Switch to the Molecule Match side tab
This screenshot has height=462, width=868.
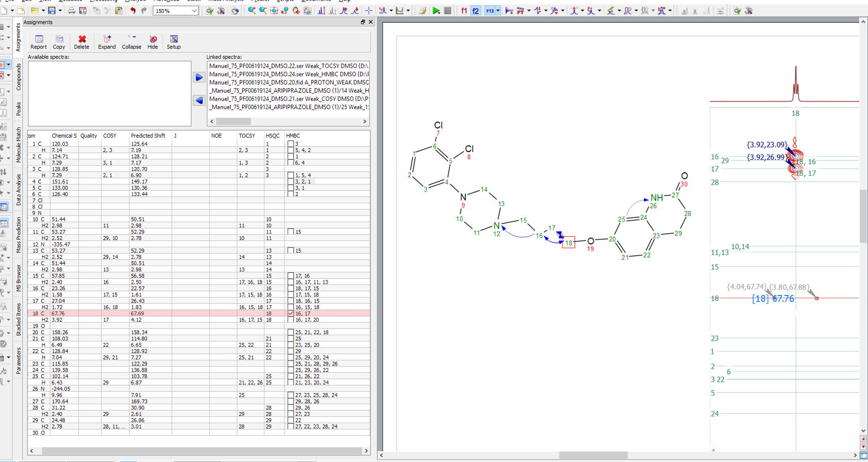(19, 145)
